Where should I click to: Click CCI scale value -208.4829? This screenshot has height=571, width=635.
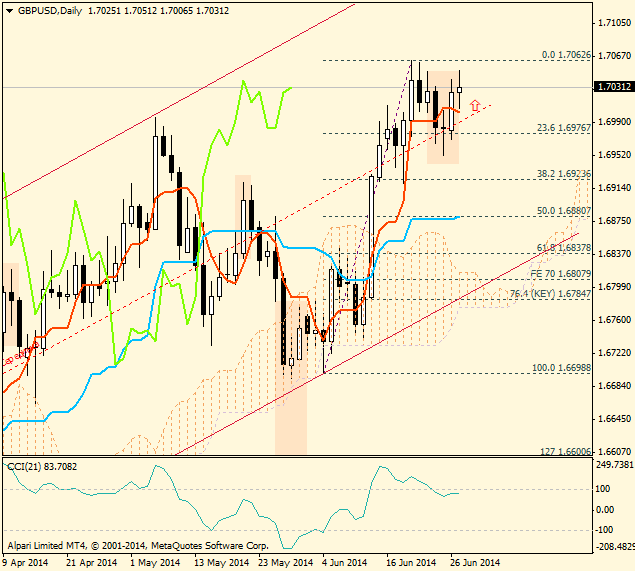click(x=615, y=547)
